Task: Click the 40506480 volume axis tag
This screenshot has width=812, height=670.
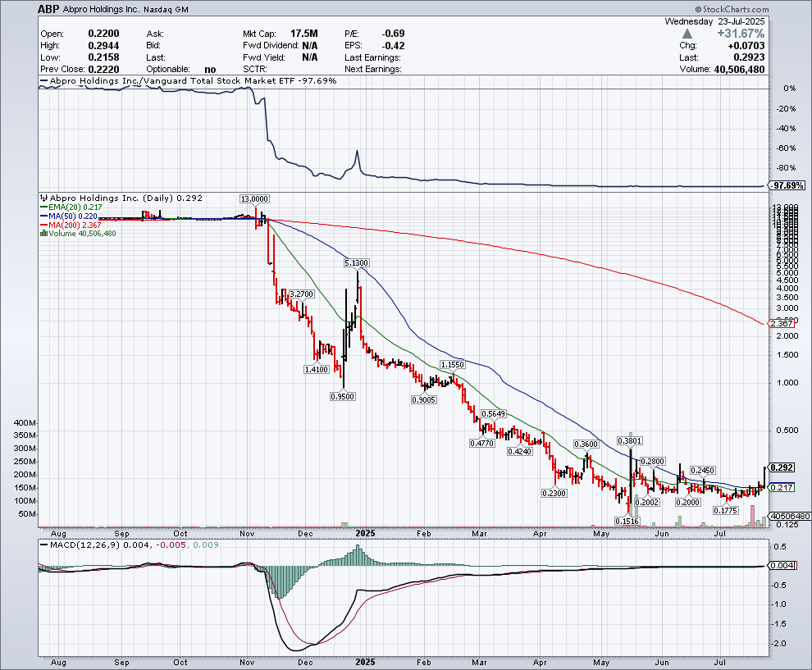Action: click(789, 516)
